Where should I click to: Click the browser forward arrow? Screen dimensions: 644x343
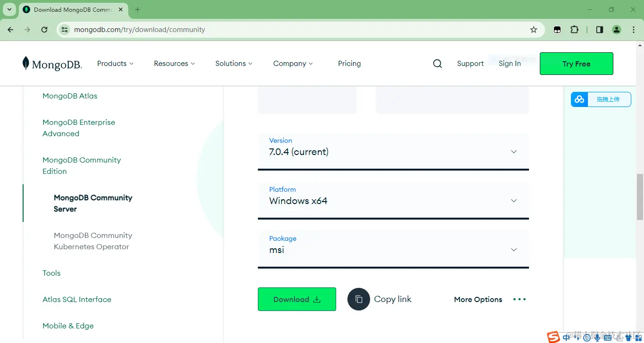coord(27,29)
